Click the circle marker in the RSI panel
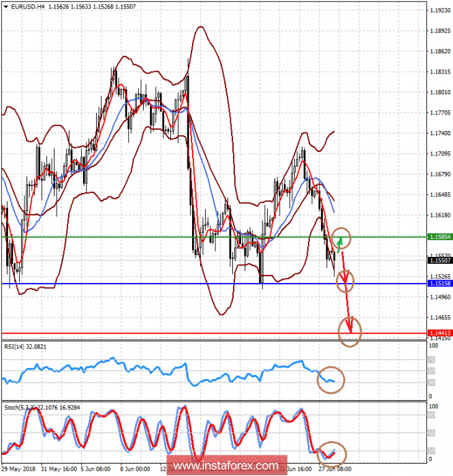Image resolution: width=453 pixels, height=476 pixels. (x=332, y=380)
